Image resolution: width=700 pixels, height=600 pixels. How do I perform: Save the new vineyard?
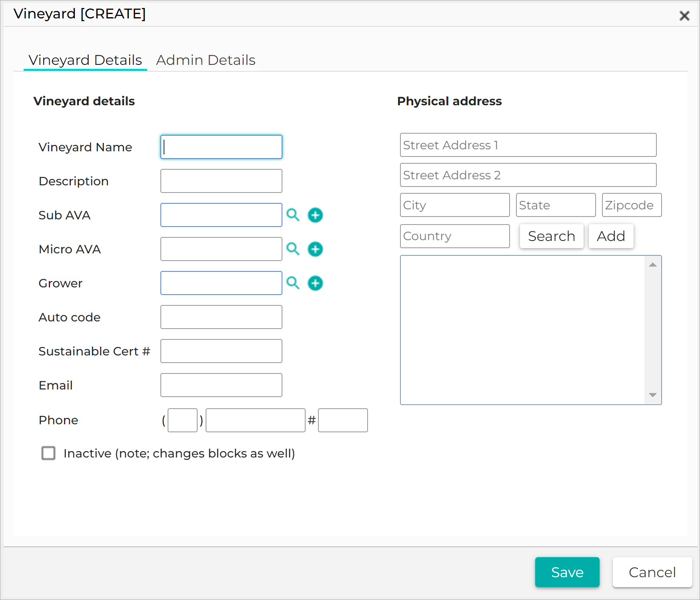pos(567,572)
